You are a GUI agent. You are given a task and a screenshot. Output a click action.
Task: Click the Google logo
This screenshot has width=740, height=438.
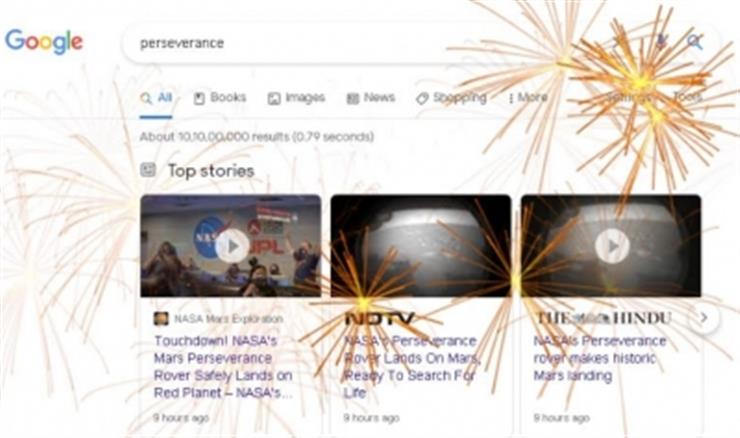(x=44, y=42)
